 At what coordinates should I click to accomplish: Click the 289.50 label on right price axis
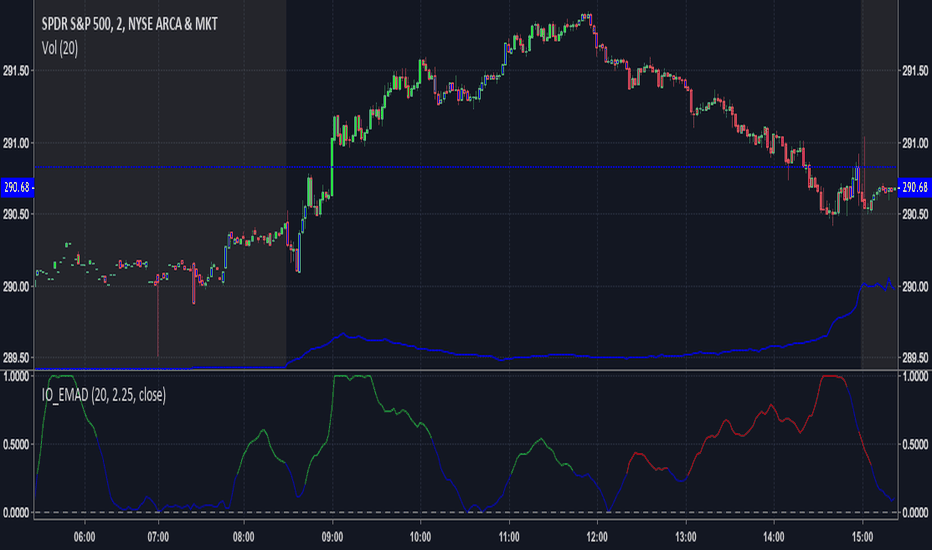915,358
